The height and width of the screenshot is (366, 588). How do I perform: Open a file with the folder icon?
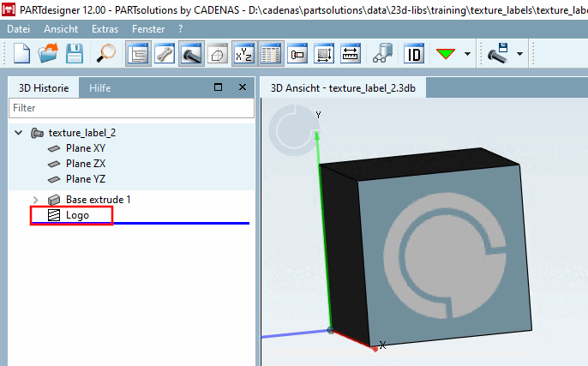point(48,54)
